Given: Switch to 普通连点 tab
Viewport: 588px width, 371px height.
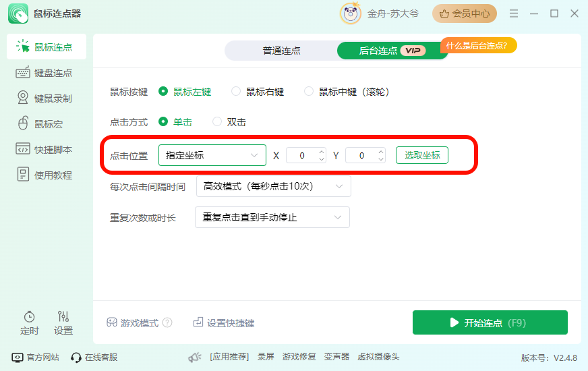Looking at the screenshot, I should click(281, 51).
